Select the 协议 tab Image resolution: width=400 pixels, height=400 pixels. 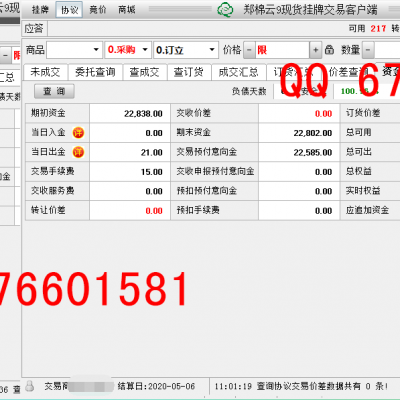[x=69, y=10]
